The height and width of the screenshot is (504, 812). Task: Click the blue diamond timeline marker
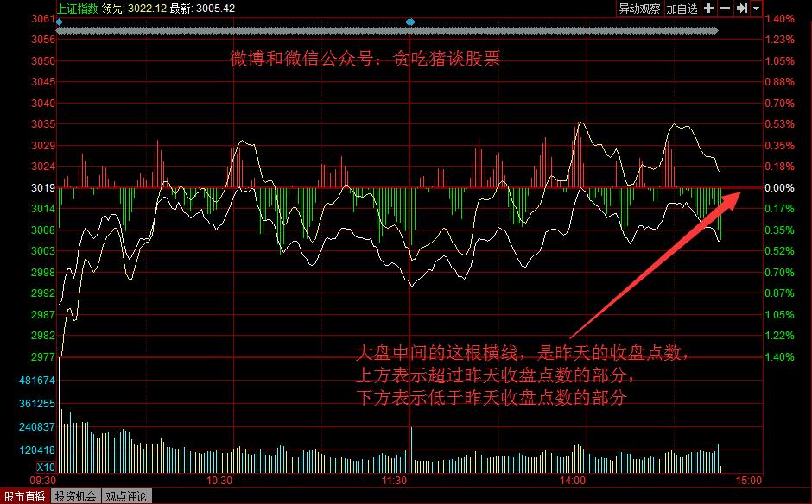click(x=410, y=23)
